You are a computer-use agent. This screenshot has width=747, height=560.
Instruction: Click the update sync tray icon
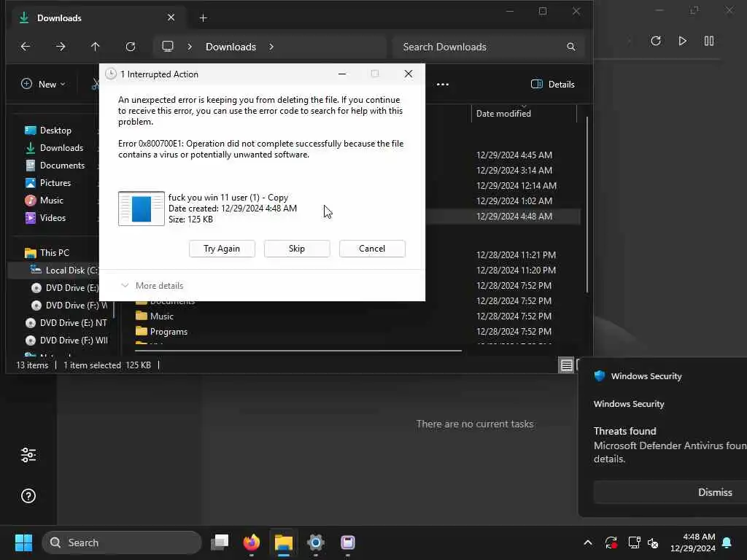[x=611, y=542]
